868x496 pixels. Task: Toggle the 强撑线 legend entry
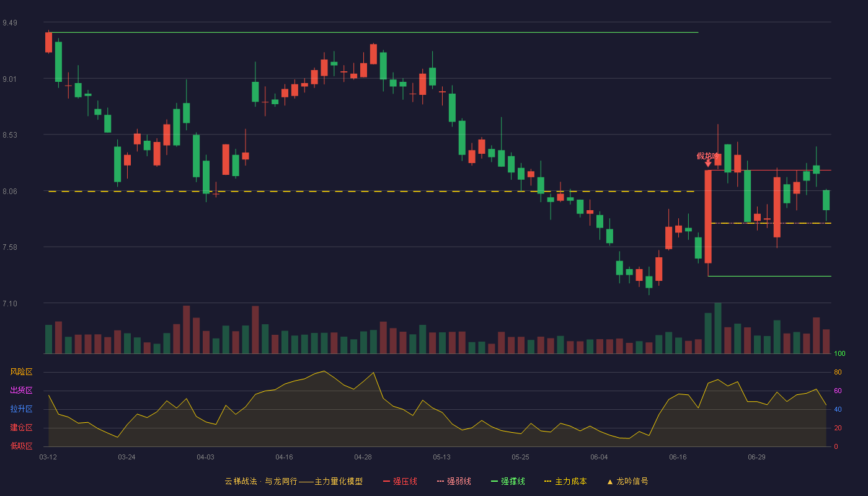[508, 481]
